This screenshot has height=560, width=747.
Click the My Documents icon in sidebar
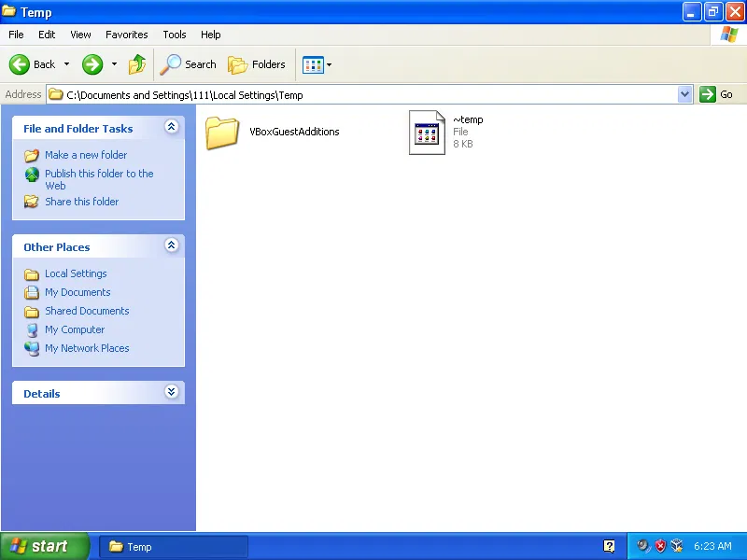pos(32,292)
